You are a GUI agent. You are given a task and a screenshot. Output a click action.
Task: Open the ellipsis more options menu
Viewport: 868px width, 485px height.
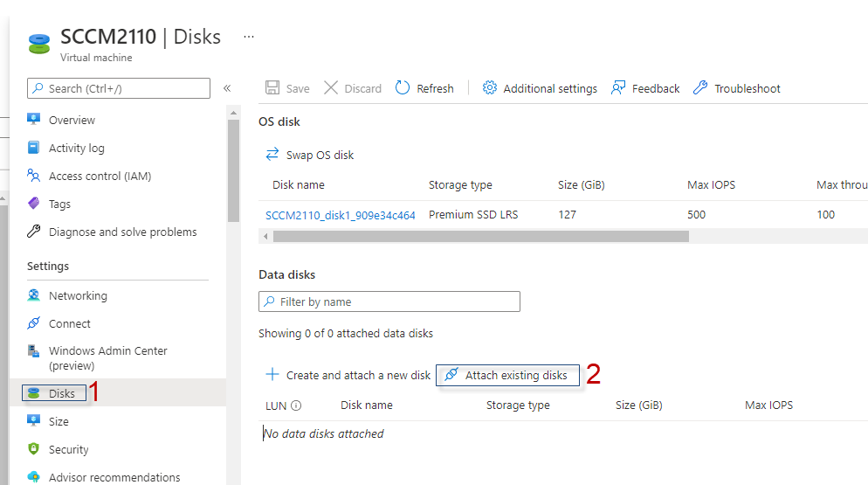249,37
